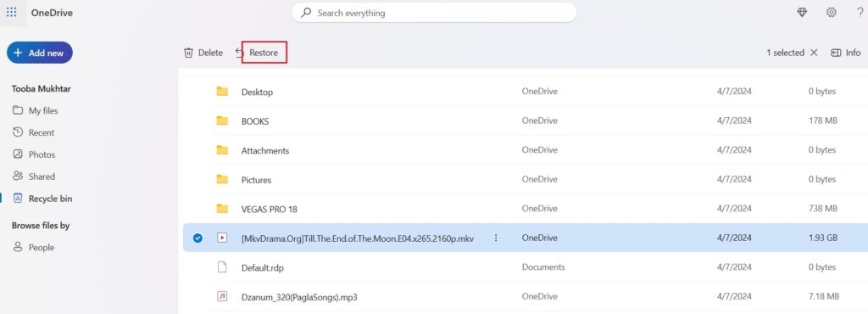
Task: Click the Search everything field
Action: (x=434, y=13)
